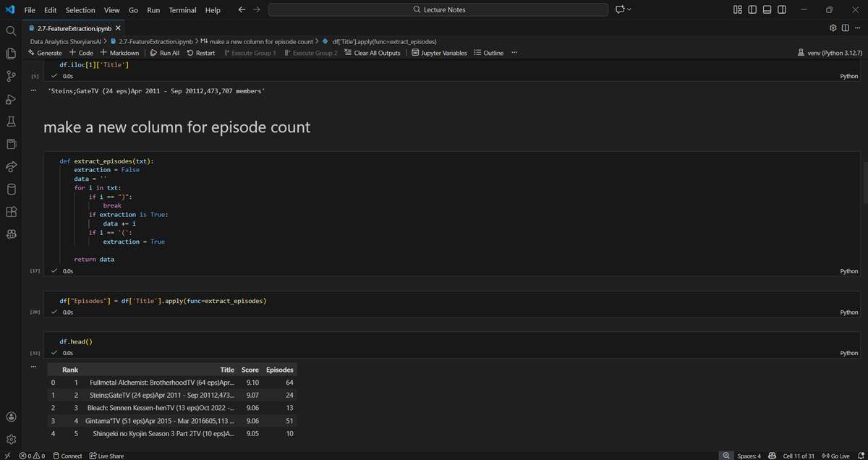Click Spaces: 4 indentation selector

tap(749, 456)
